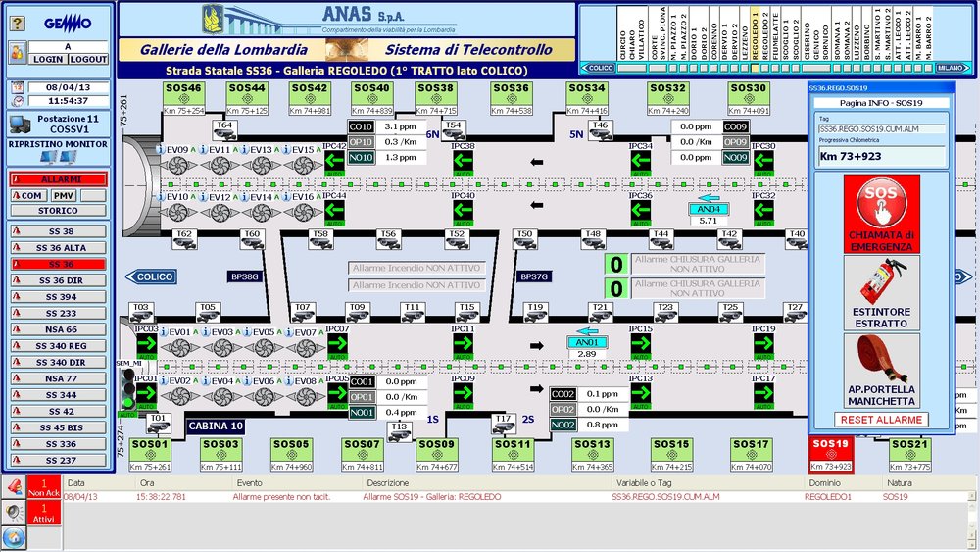Select fan EV08
This screenshot has width=980, height=552.
tap(306, 396)
